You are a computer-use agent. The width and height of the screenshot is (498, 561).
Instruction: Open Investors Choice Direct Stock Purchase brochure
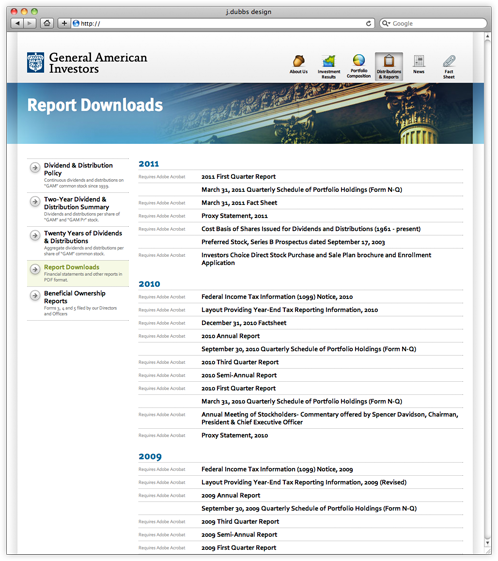coord(316,259)
